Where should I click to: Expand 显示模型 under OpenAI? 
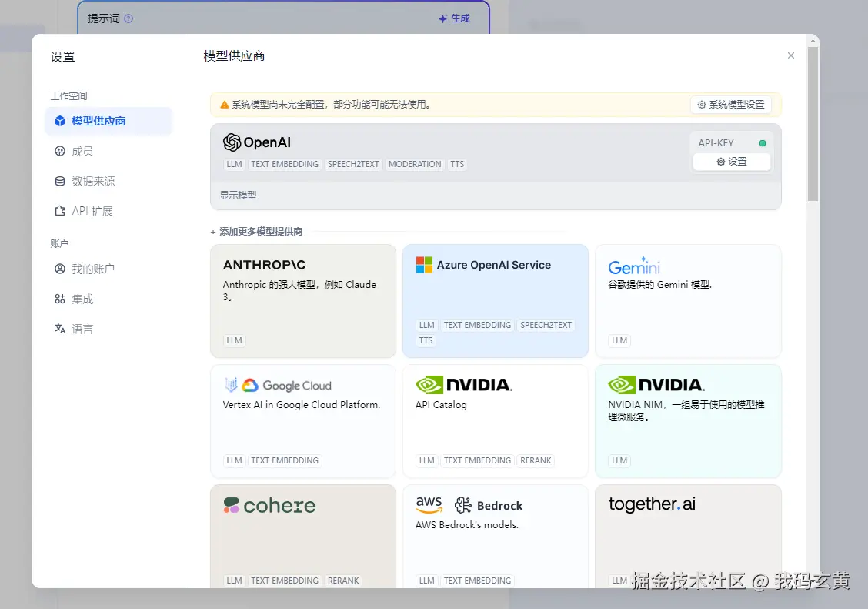(x=238, y=196)
